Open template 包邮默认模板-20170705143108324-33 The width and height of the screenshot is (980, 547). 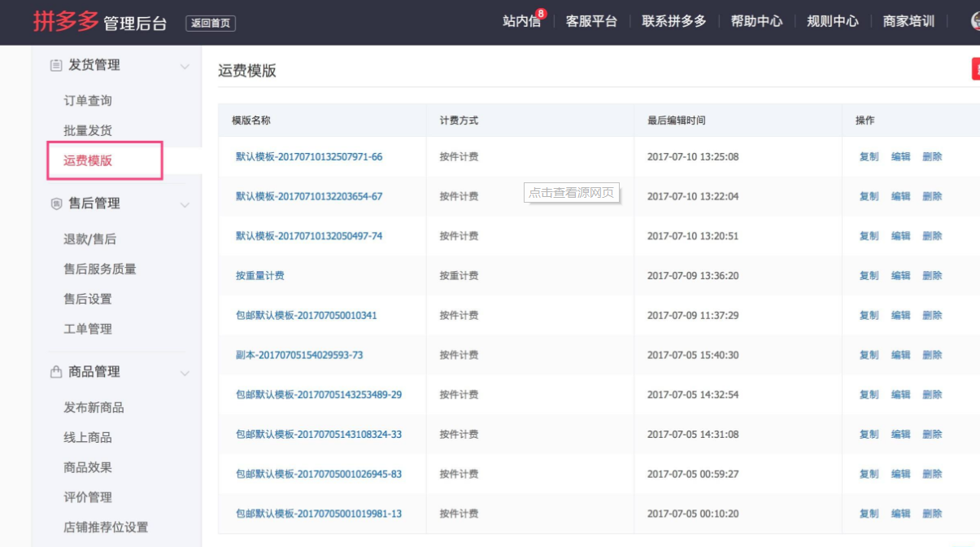point(319,435)
